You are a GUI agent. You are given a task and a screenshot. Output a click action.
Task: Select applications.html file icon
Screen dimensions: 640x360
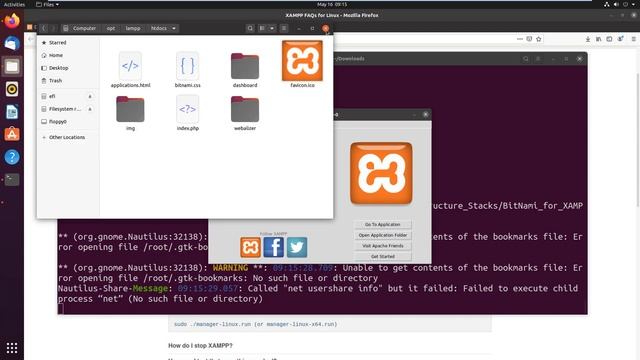pyautogui.click(x=130, y=66)
